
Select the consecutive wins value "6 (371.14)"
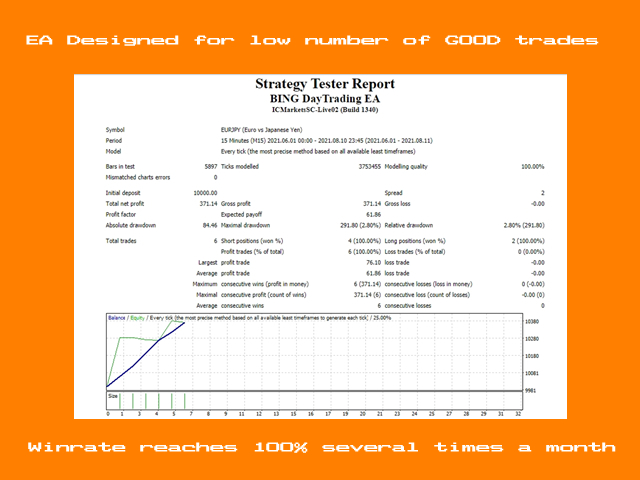(367, 284)
